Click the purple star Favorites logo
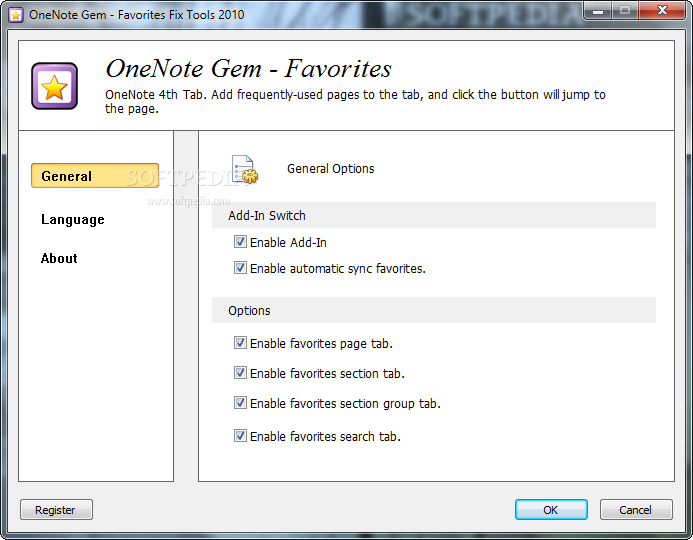The height and width of the screenshot is (540, 693). pyautogui.click(x=54, y=86)
